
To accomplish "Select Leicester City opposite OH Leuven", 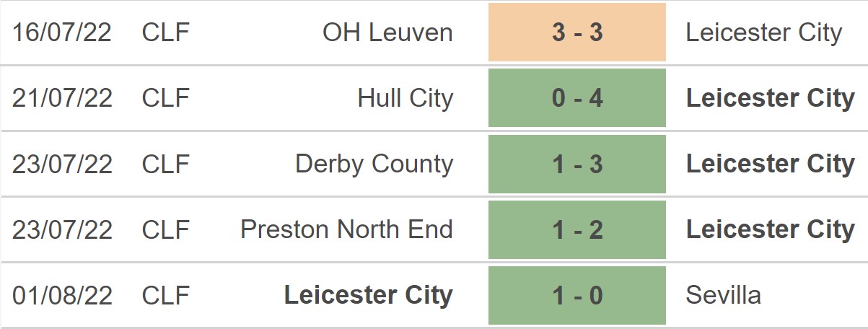I will click(x=763, y=32).
